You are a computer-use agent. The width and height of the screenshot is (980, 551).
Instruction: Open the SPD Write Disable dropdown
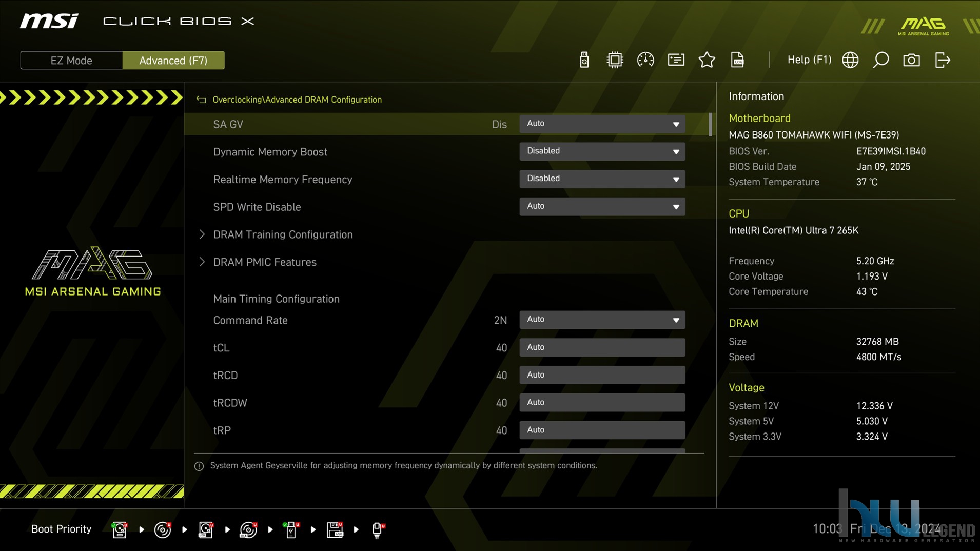[602, 206]
